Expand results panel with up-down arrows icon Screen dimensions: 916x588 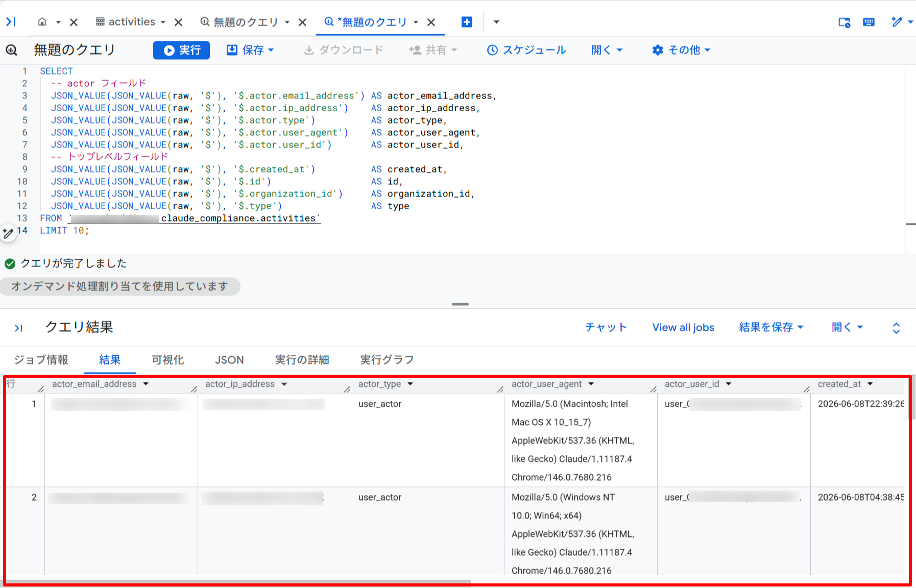click(896, 328)
